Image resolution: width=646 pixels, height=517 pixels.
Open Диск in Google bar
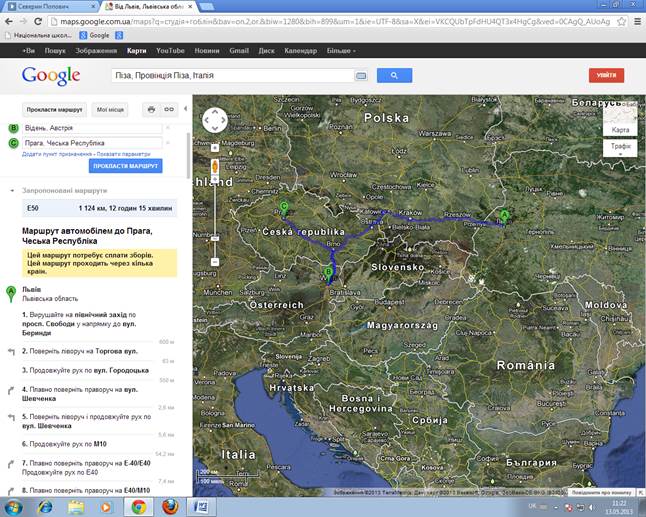267,51
